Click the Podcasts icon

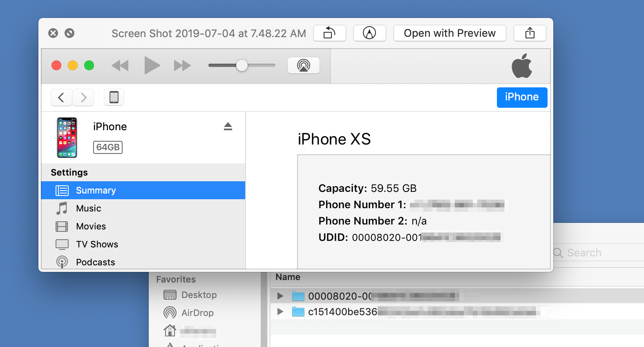tap(62, 262)
